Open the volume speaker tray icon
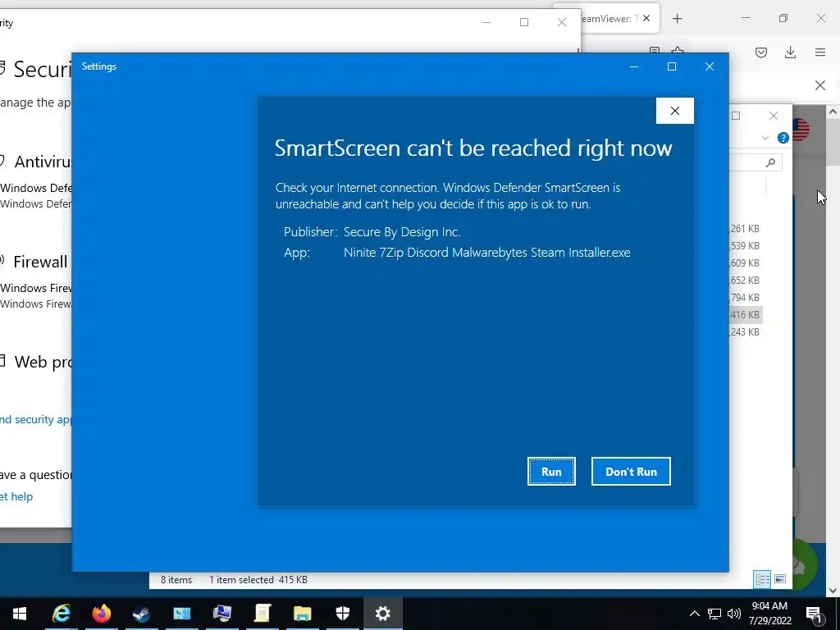This screenshot has height=630, width=840. click(x=734, y=614)
